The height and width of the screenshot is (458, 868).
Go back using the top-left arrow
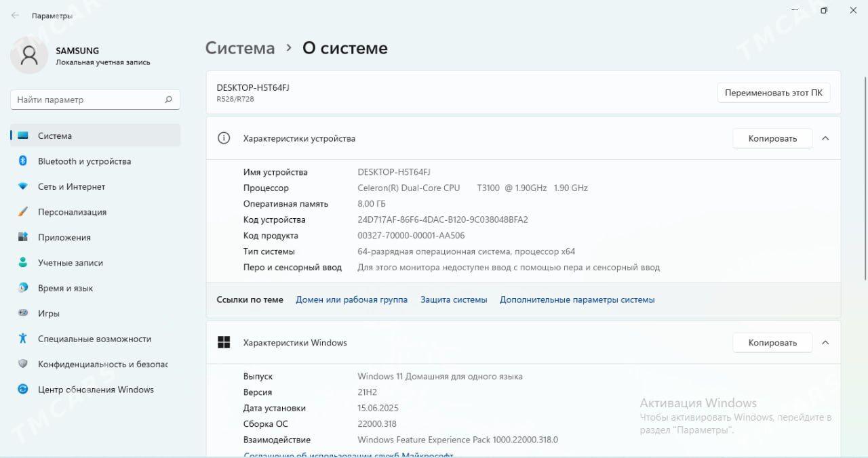tap(15, 16)
